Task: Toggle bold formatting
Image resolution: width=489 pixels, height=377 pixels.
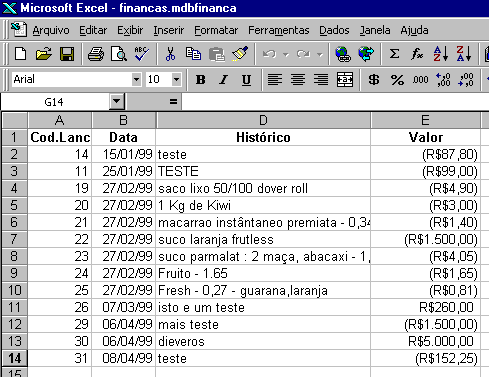Action: [200, 80]
